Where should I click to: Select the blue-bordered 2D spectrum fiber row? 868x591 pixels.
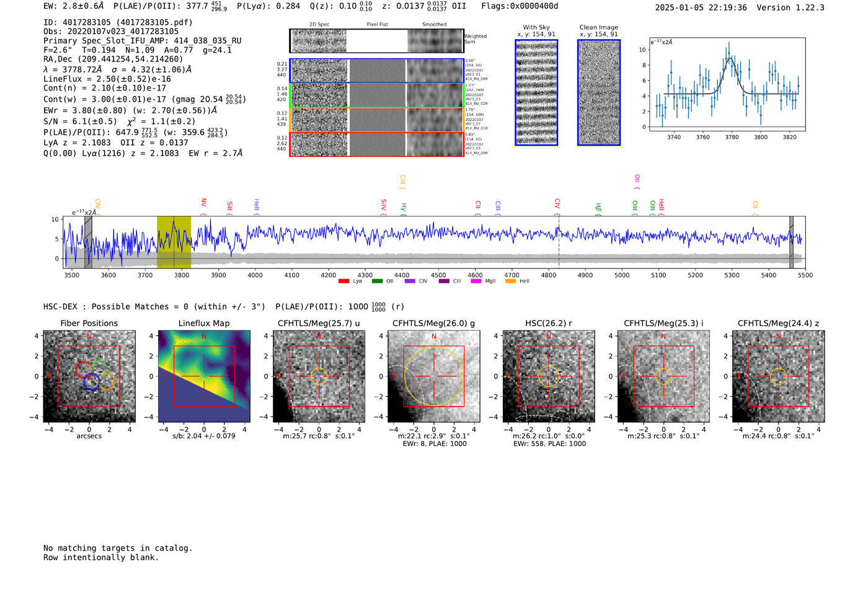376,71
